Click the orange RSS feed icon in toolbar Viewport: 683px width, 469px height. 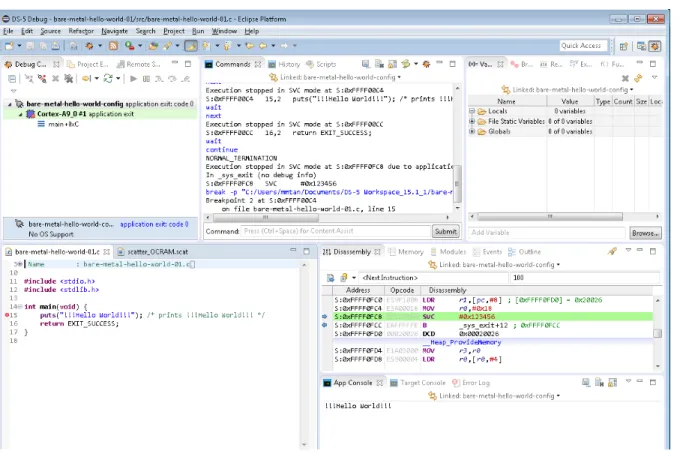click(113, 46)
